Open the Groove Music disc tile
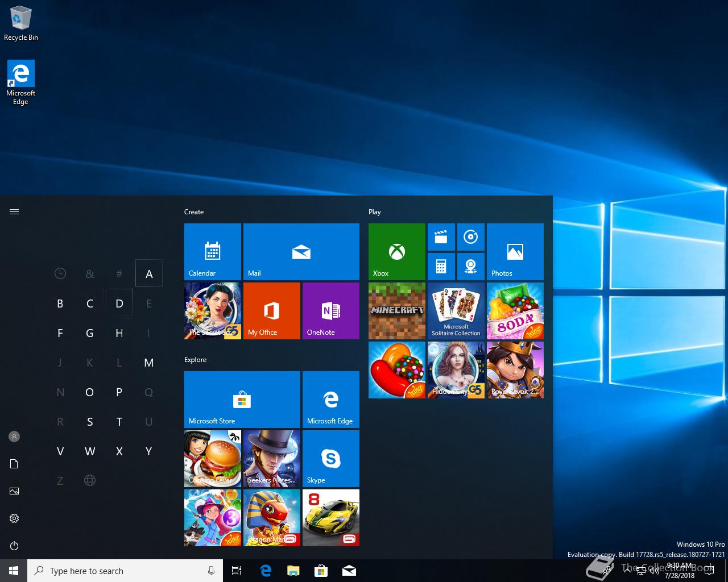 pos(471,237)
